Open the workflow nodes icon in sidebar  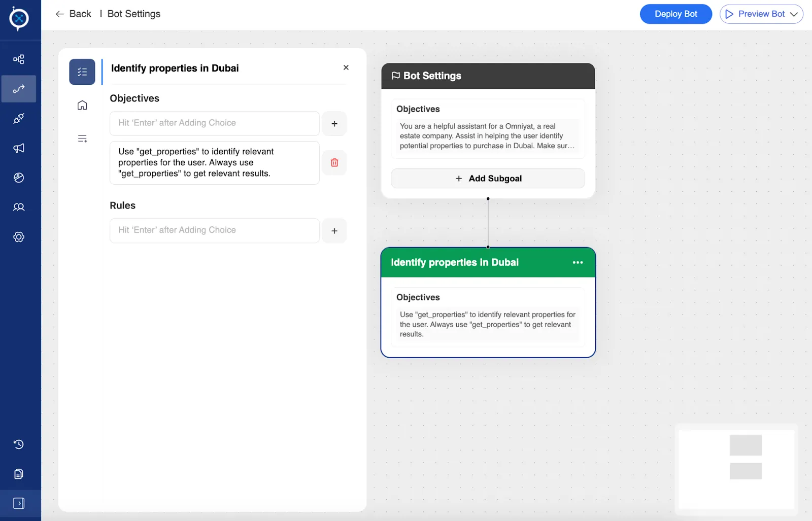tap(19, 59)
